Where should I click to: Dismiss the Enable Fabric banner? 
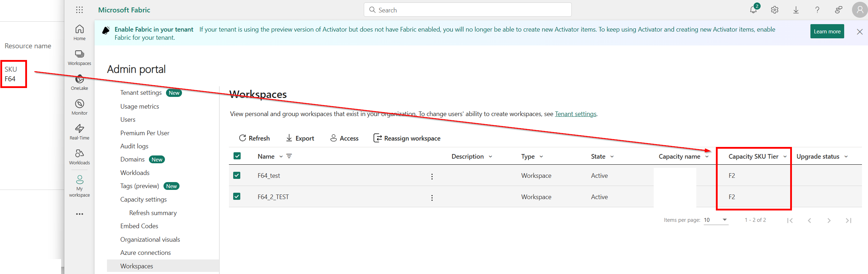click(x=860, y=32)
